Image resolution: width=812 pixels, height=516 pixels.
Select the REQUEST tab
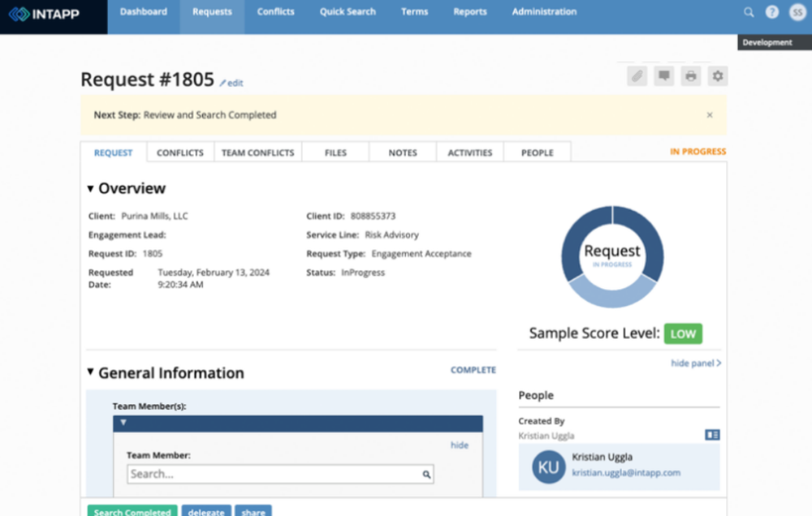pyautogui.click(x=114, y=153)
